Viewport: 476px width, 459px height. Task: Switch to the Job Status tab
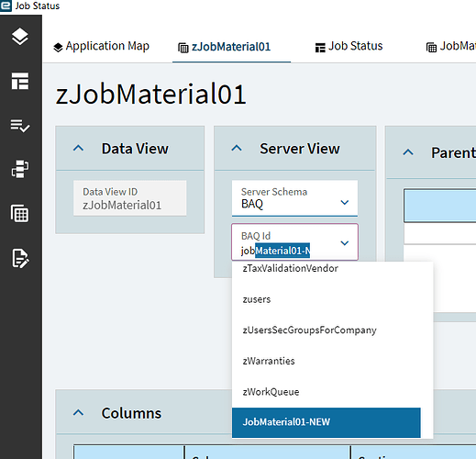pyautogui.click(x=349, y=47)
